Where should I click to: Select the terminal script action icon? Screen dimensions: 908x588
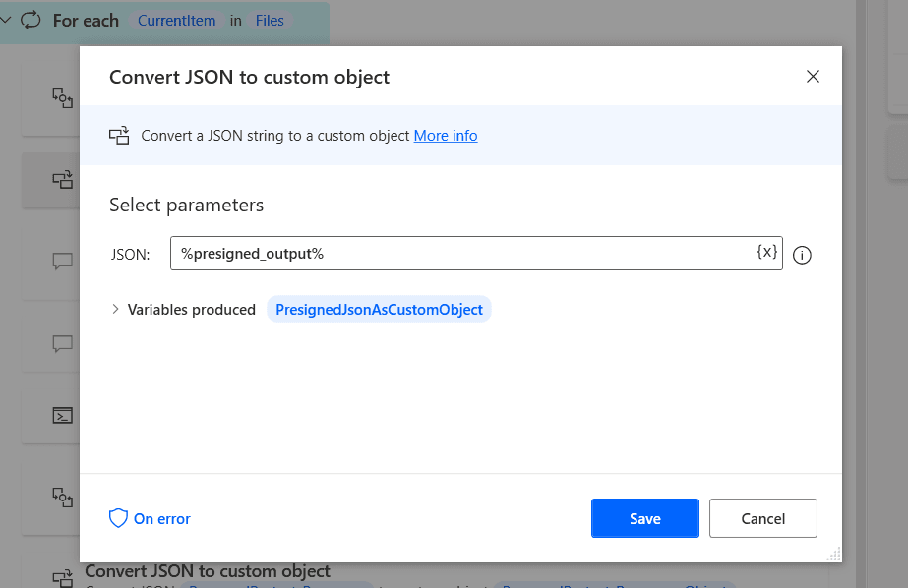pyautogui.click(x=62, y=415)
